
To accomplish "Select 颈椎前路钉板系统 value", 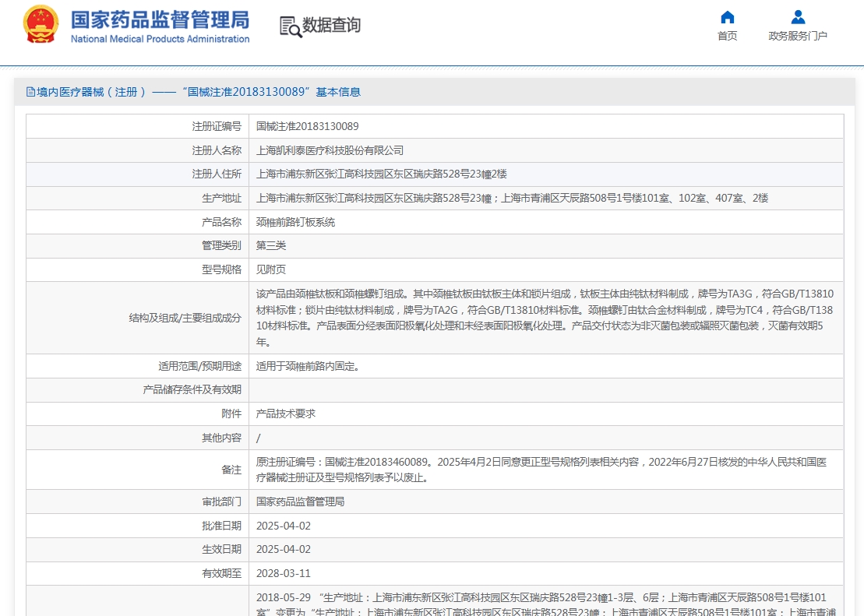I will coord(295,222).
